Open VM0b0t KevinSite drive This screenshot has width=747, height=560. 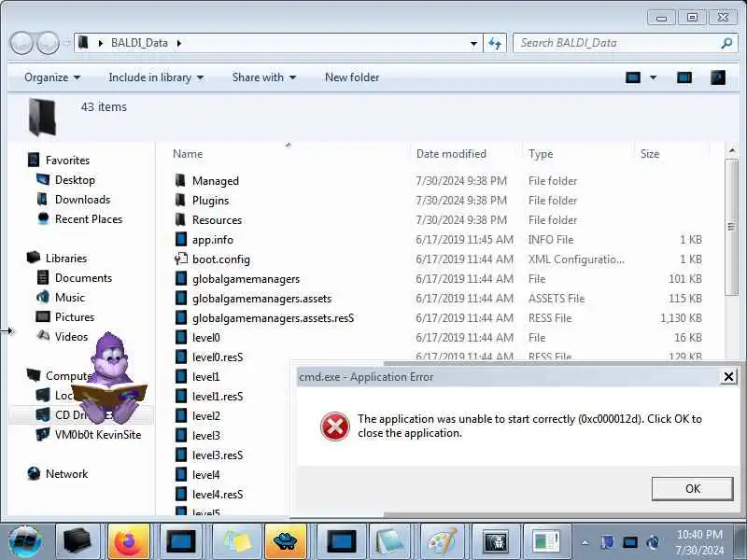[98, 434]
